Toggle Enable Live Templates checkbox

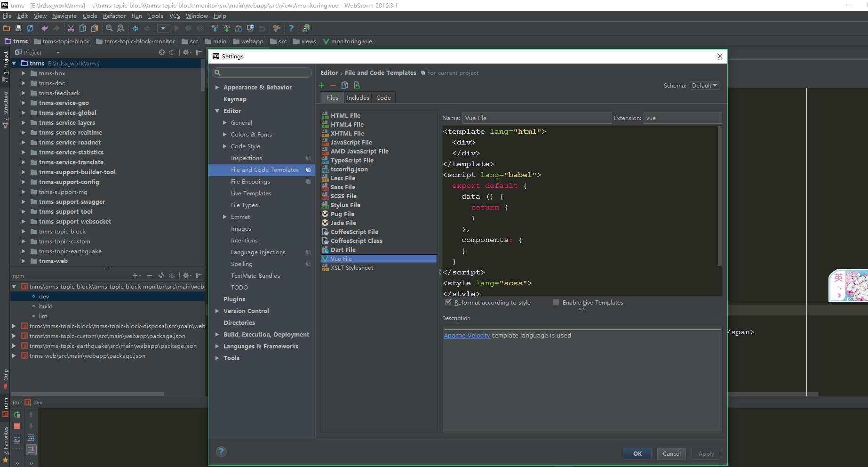coord(557,302)
